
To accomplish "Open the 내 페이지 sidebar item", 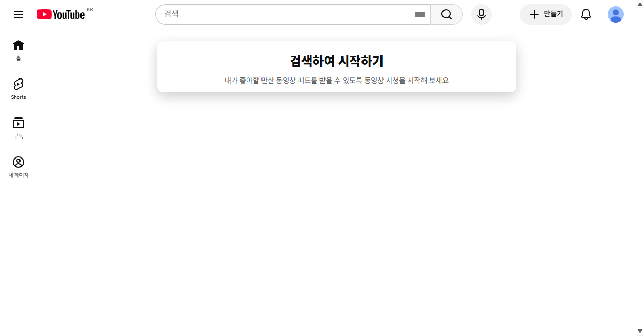I will pos(18,167).
